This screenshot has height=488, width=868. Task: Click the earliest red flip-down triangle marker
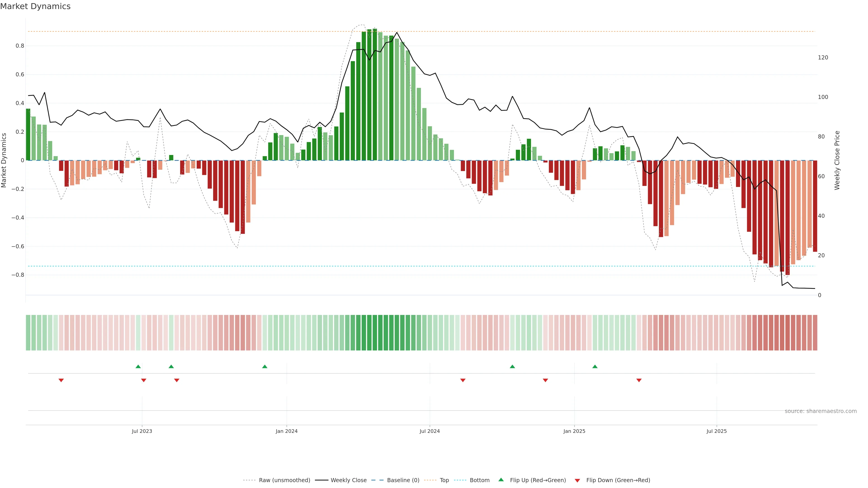coord(61,380)
